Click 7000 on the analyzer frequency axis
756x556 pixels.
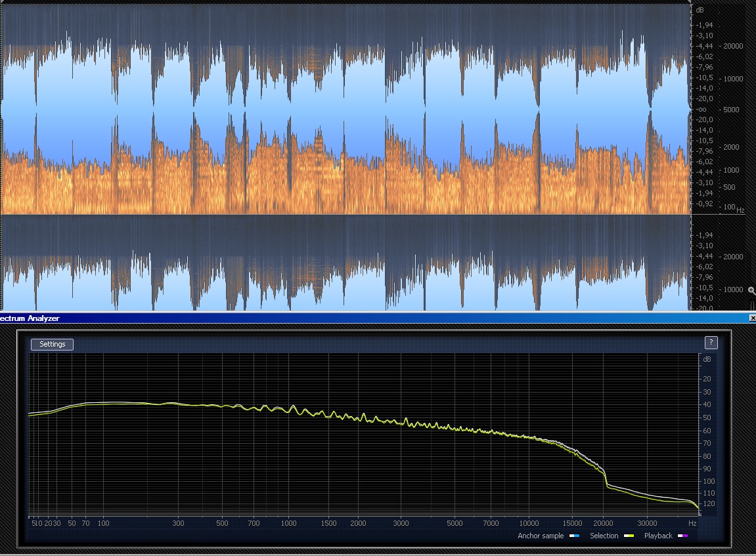(491, 523)
